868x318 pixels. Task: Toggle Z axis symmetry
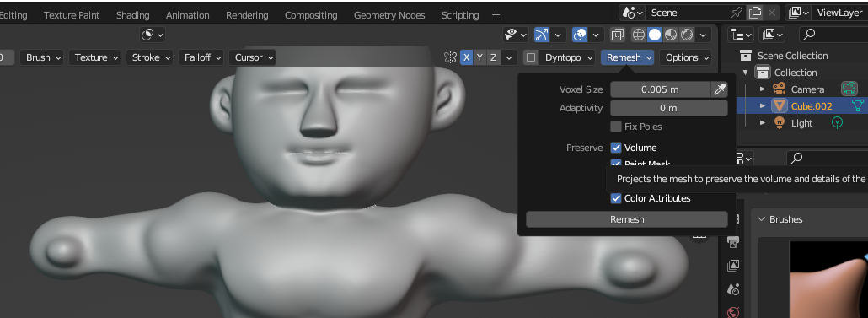[x=493, y=57]
